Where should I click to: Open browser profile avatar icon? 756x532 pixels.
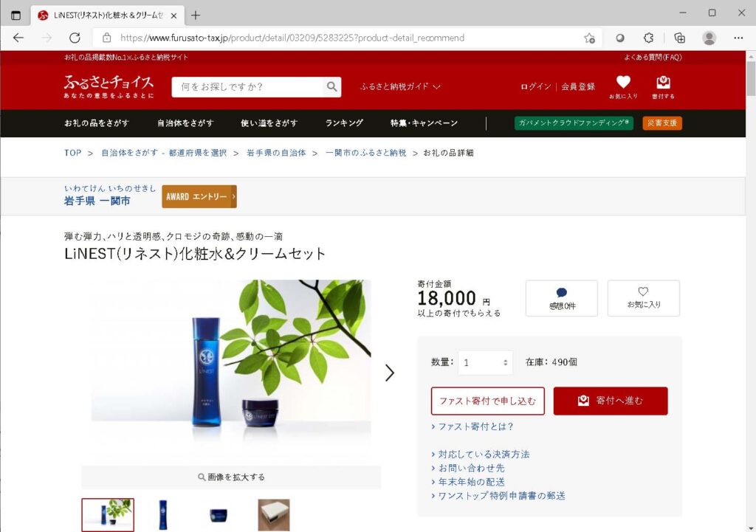tap(709, 38)
